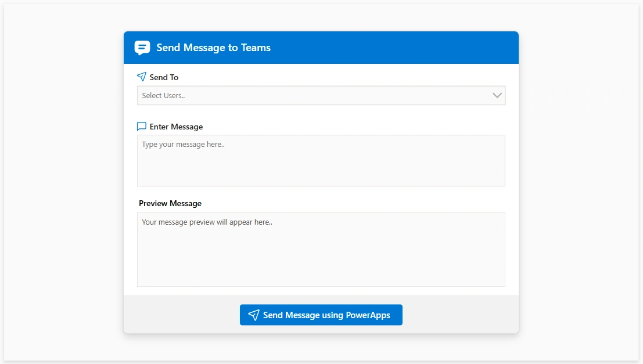Click the Send Message to Teams title

coord(214,48)
